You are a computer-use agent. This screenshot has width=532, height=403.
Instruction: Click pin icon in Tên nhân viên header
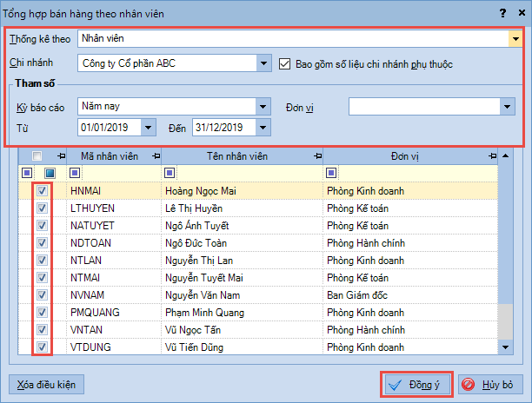(x=316, y=155)
